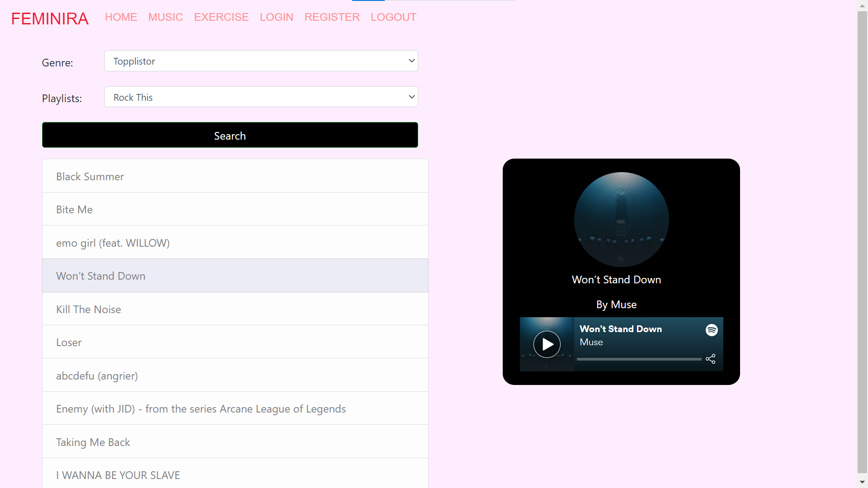The width and height of the screenshot is (868, 488).
Task: Click the Spotify logo icon
Action: (x=712, y=330)
